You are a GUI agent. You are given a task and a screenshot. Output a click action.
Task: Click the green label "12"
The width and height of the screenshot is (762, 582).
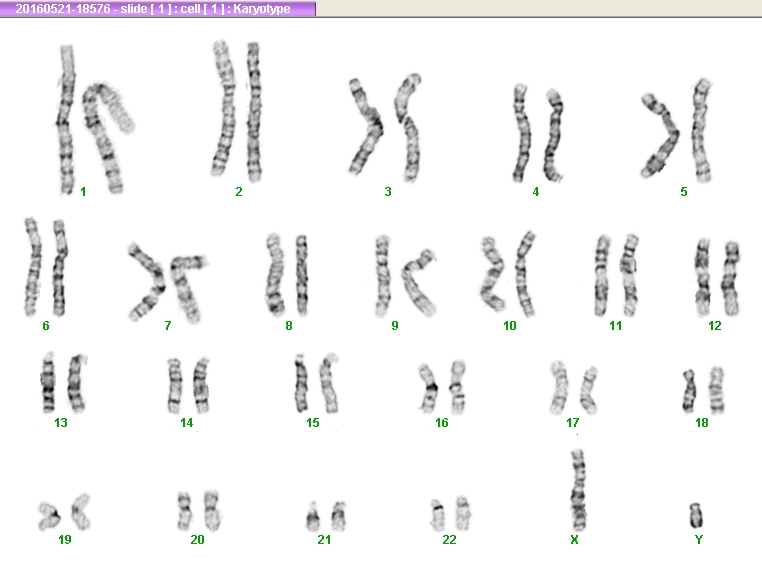point(714,325)
